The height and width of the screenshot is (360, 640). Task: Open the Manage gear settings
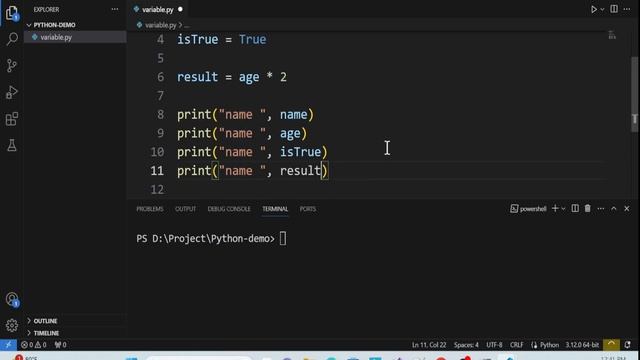pyautogui.click(x=12, y=325)
